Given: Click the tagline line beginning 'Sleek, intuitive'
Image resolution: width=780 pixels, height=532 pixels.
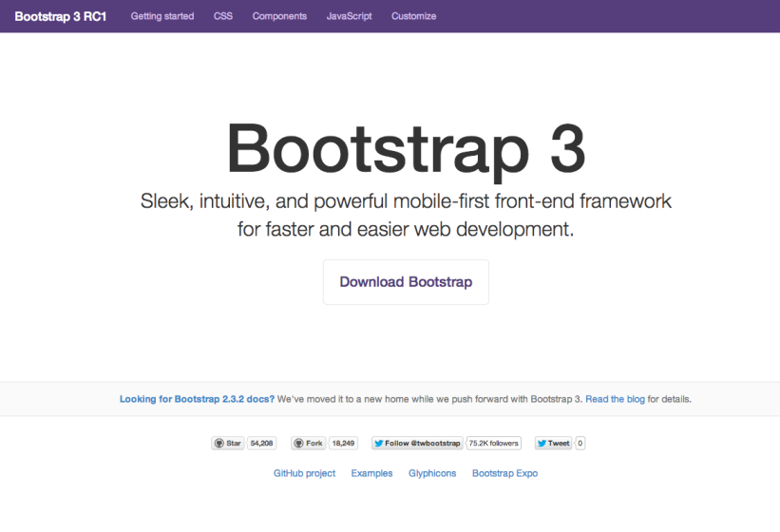Looking at the screenshot, I should coord(406,201).
